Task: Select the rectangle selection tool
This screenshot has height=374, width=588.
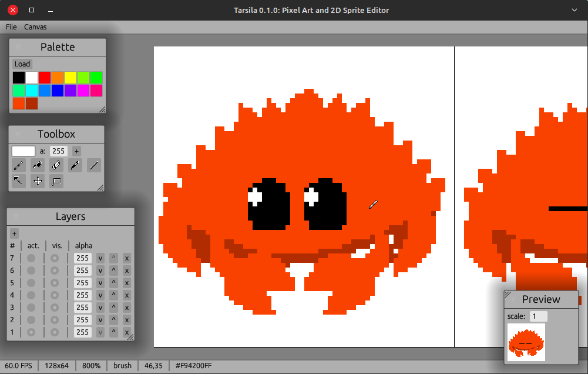Action: pos(56,181)
